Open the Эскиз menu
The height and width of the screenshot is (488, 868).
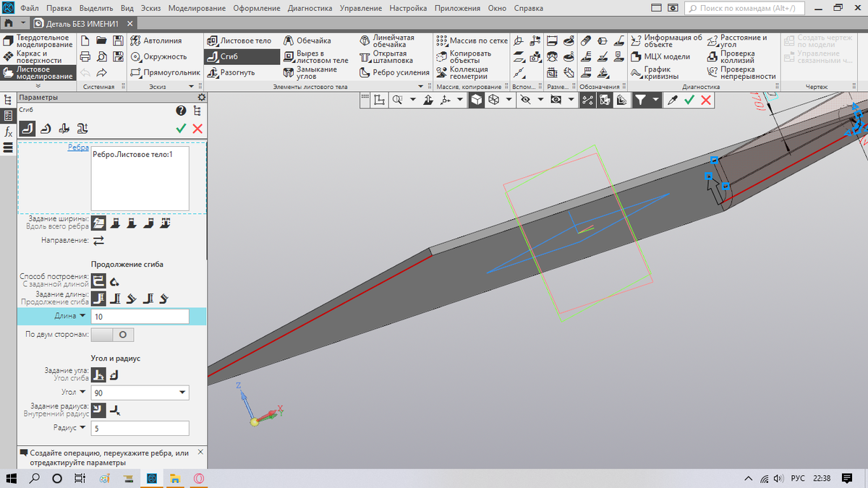151,9
